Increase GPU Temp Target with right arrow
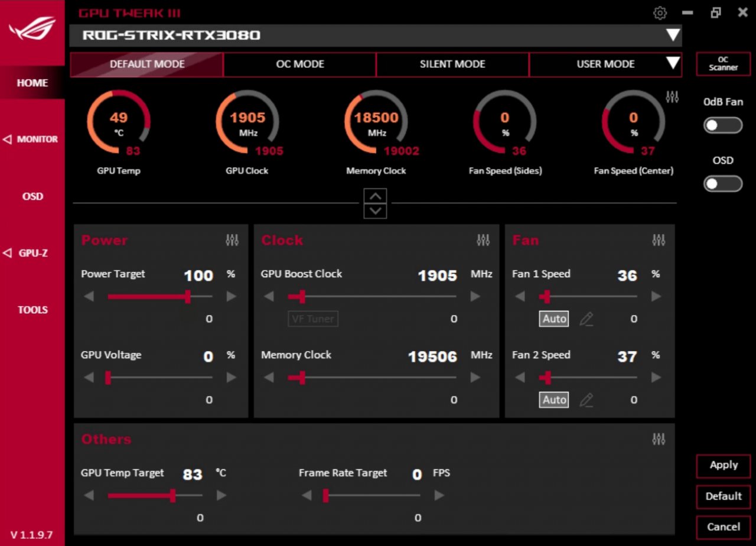This screenshot has height=546, width=756. click(x=221, y=495)
